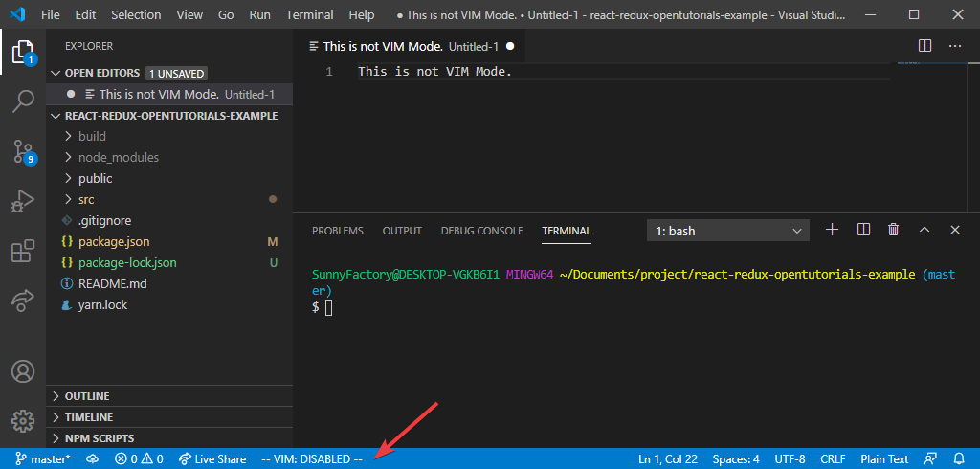Image resolution: width=980 pixels, height=469 pixels.
Task: Click Ln 1, Col 22 status item
Action: (667, 459)
